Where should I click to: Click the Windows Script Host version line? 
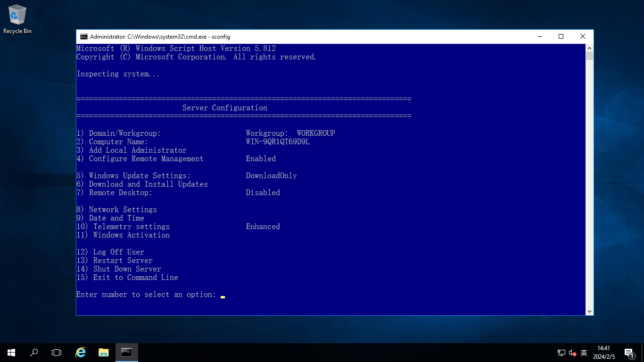click(176, 49)
